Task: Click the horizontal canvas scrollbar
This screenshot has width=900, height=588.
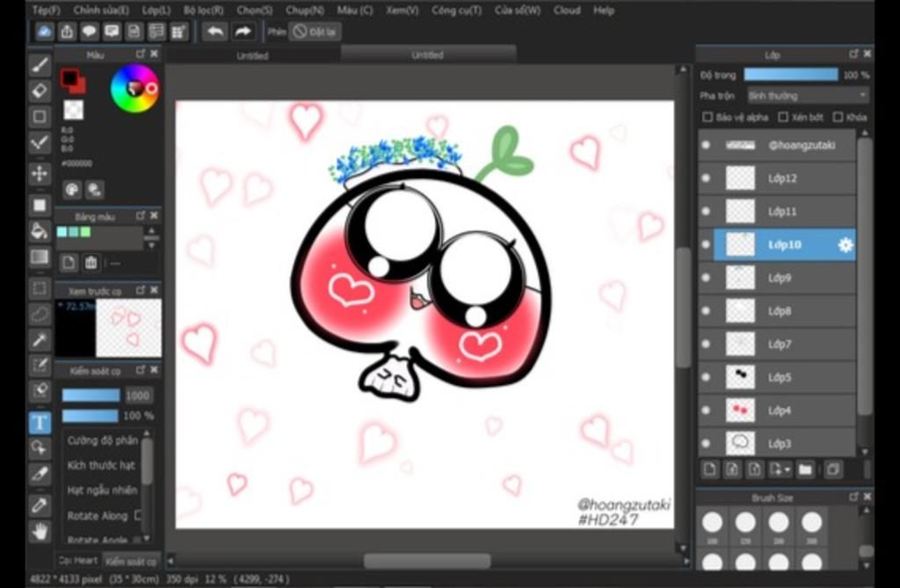Action: 427,561
